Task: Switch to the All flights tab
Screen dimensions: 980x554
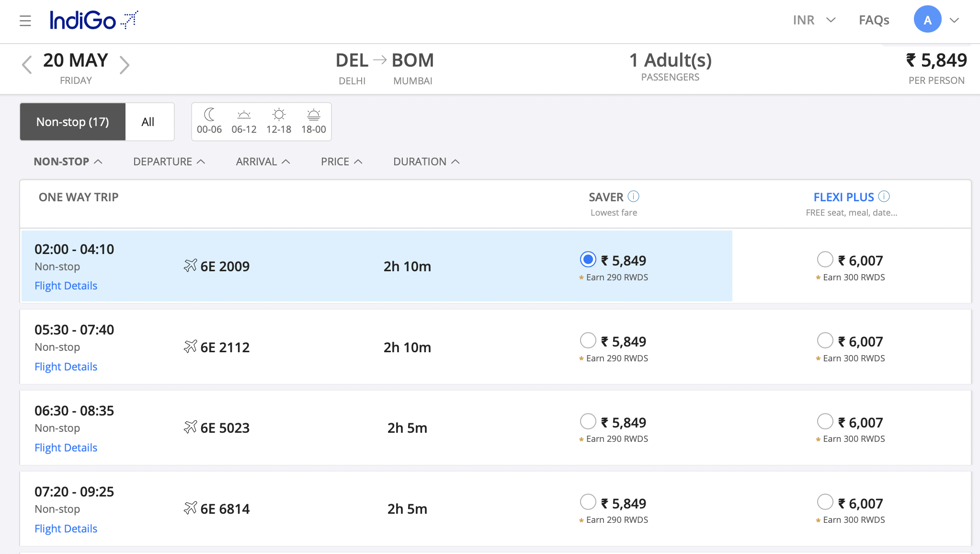Action: pos(148,122)
